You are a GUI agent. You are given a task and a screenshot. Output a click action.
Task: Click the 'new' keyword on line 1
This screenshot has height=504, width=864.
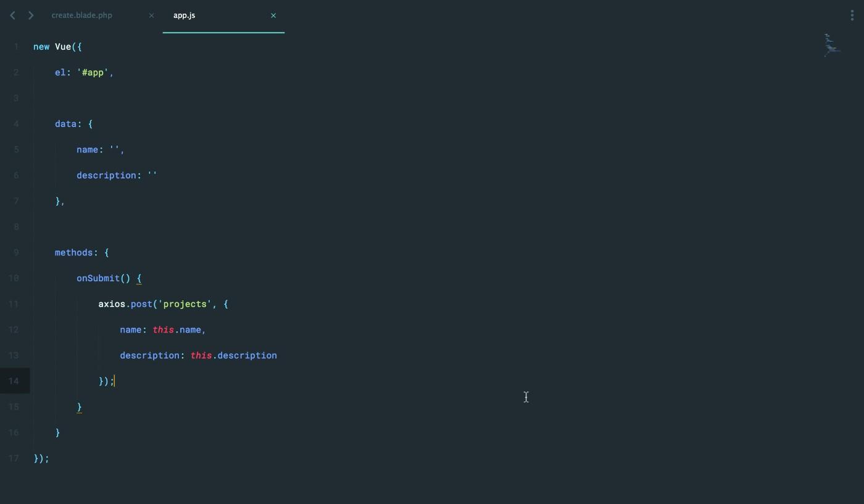41,47
